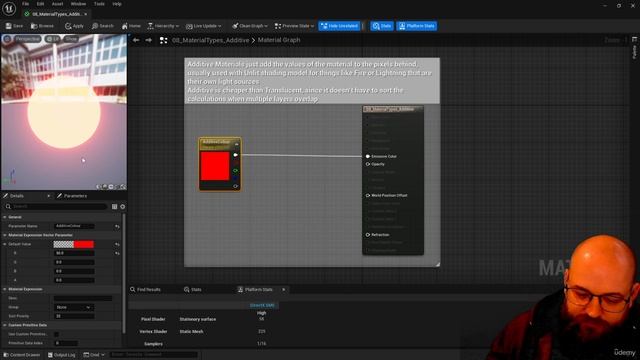
Task: Toggle the Platform Stats toolbar button
Action: pyautogui.click(x=416, y=26)
